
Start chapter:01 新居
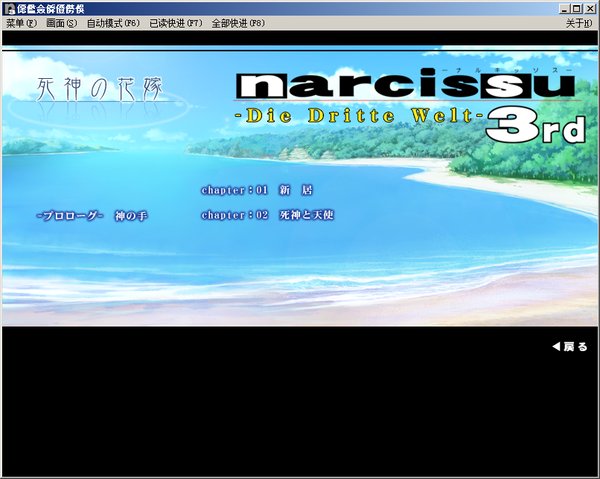point(257,190)
